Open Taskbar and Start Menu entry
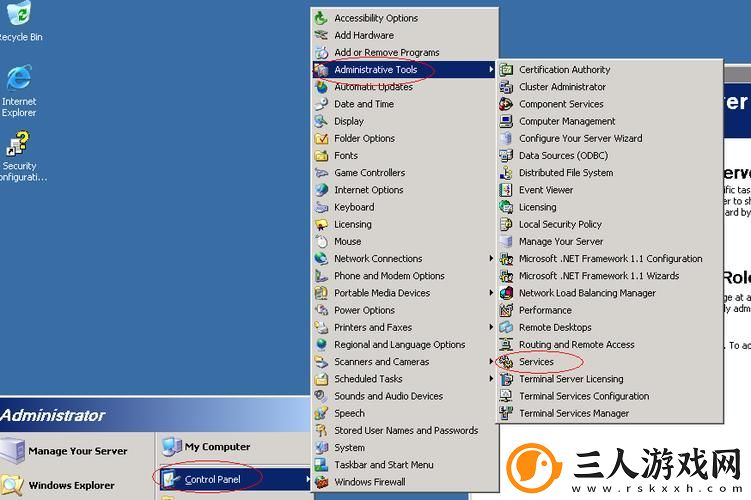Screen dimensions: 751x500 (x=405, y=465)
